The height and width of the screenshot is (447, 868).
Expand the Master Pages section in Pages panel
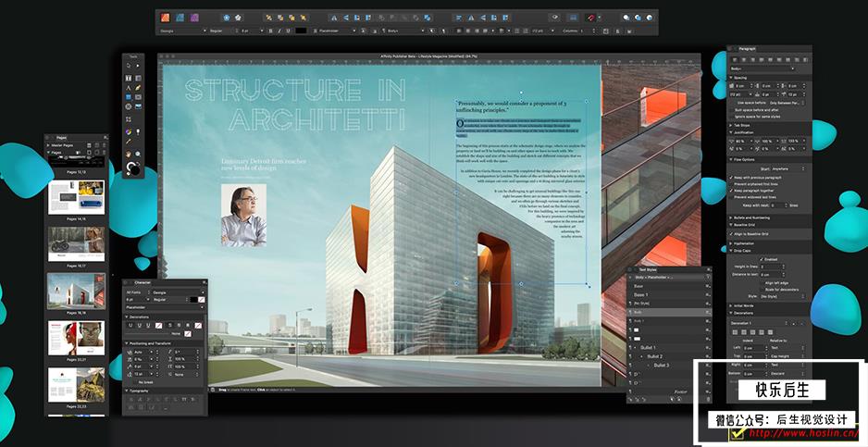point(48,145)
